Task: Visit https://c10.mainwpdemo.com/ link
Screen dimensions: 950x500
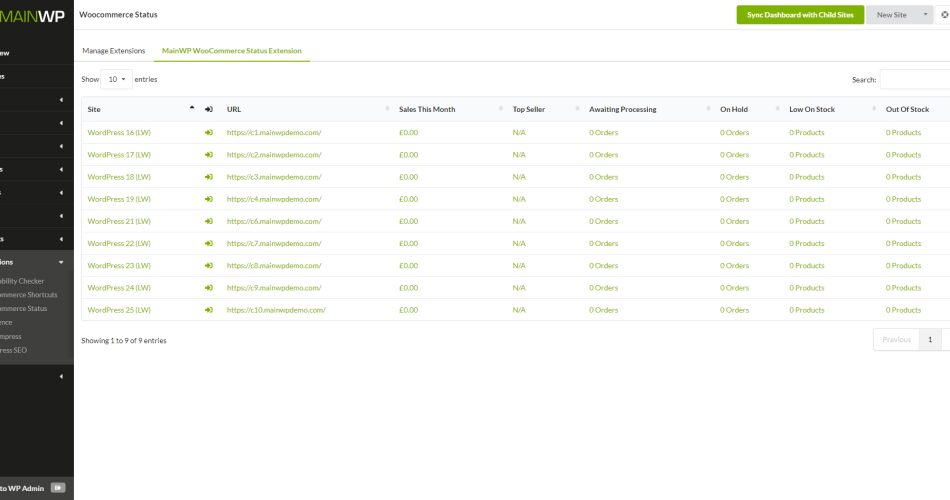Action: (276, 310)
